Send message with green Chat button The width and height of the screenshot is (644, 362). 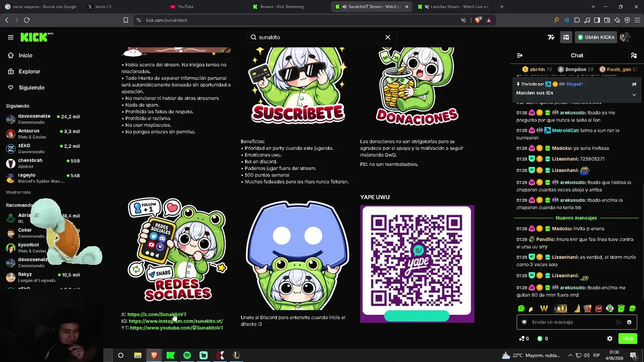[x=627, y=338]
